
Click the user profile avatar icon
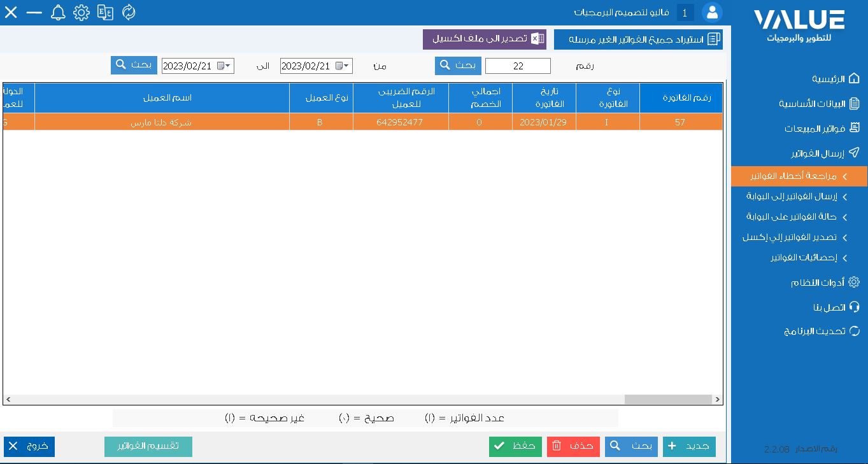click(x=711, y=12)
